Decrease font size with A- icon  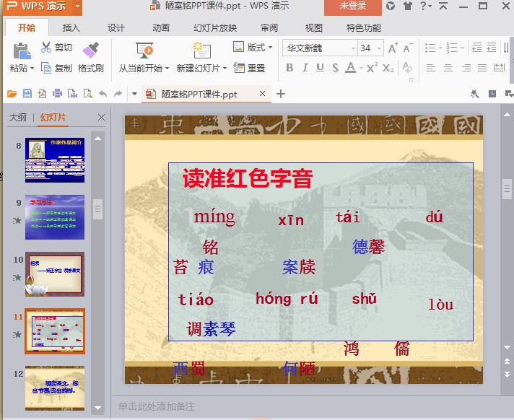(x=407, y=48)
